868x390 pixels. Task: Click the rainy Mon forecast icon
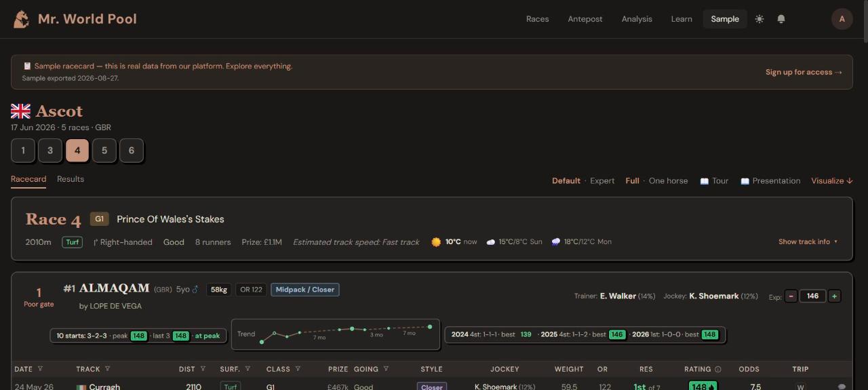[x=556, y=242]
